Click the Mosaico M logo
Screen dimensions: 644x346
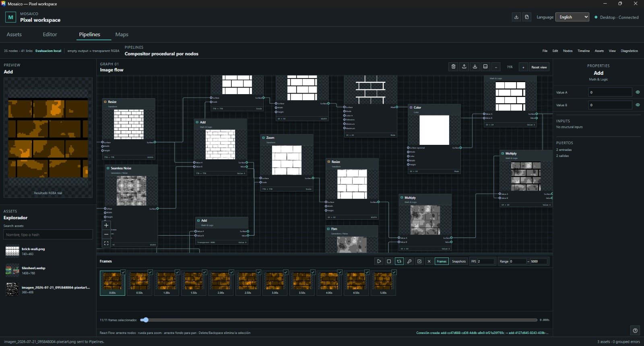(10, 17)
